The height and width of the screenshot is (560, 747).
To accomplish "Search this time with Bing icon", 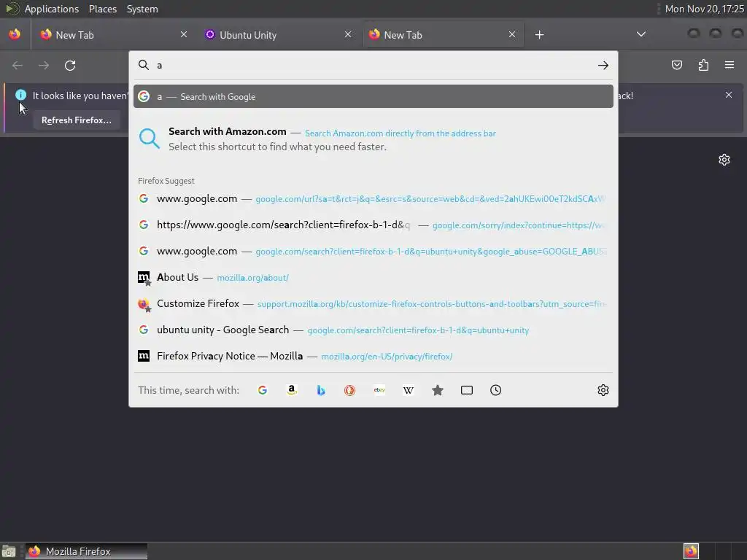I will coord(321,390).
